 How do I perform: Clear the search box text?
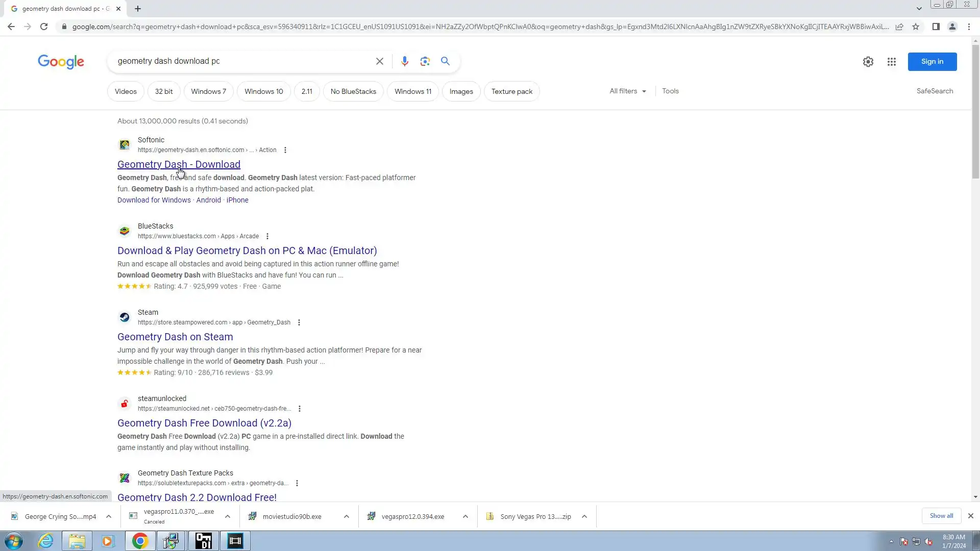tap(379, 61)
